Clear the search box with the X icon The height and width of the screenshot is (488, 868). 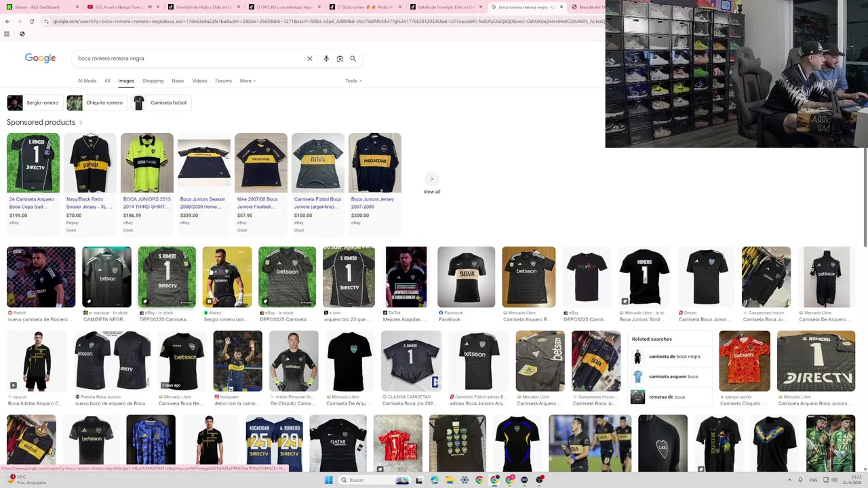click(x=310, y=58)
